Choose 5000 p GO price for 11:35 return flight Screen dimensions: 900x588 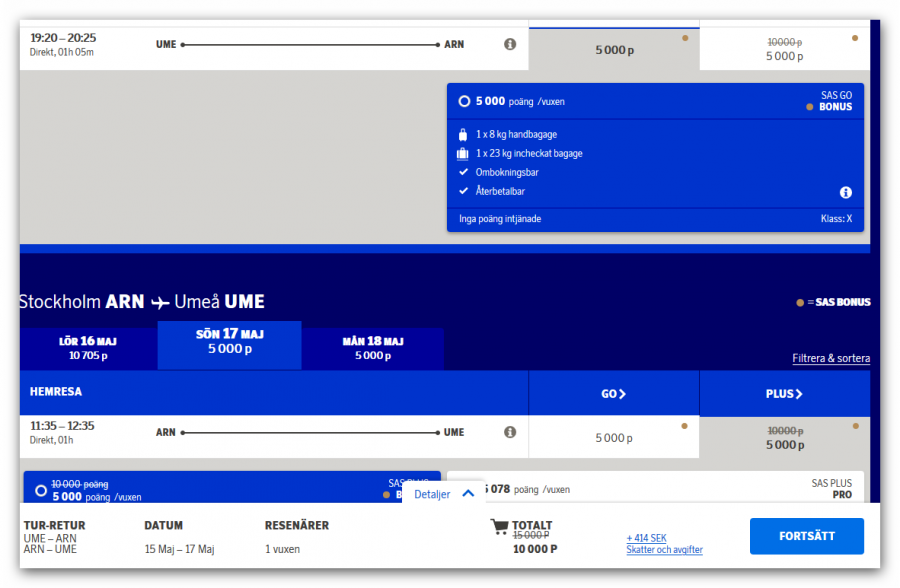614,438
